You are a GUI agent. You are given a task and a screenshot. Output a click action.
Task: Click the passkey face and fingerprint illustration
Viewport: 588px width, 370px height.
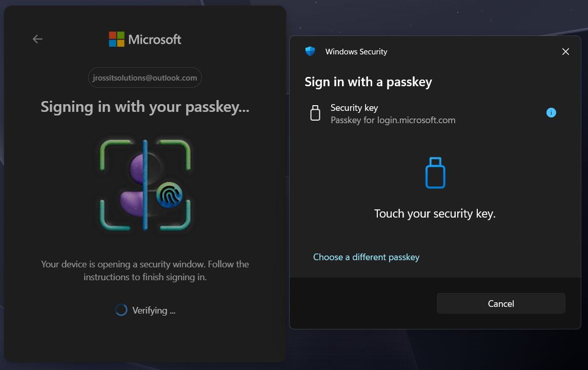[x=145, y=185]
